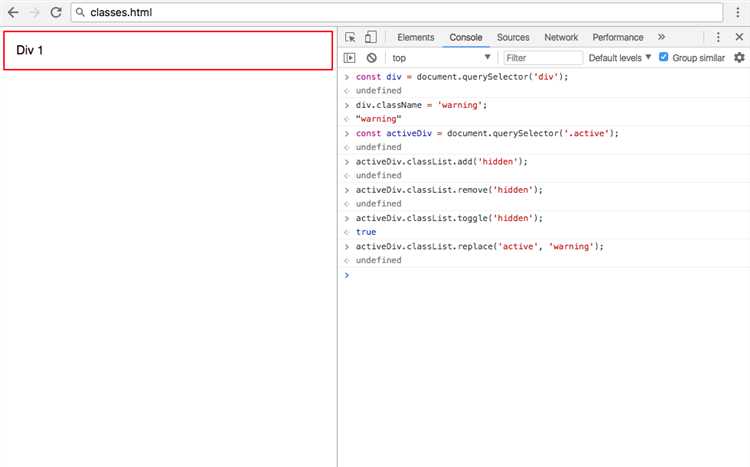Activate the inspect element picker tool
The width and height of the screenshot is (750, 467).
(350, 37)
